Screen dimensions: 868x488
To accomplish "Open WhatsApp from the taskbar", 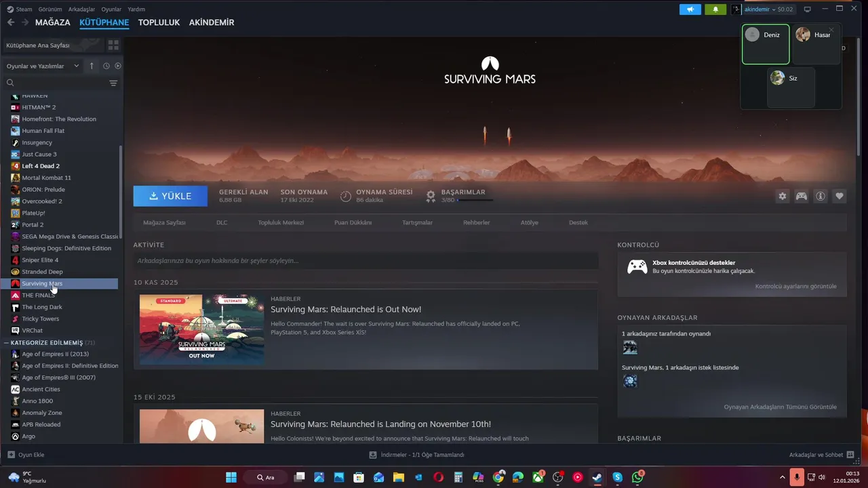I will coord(637,477).
